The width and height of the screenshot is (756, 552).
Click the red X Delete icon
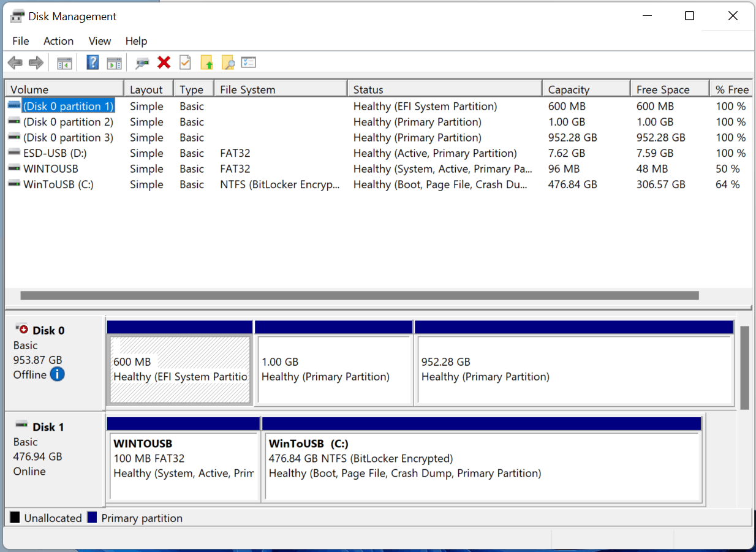pyautogui.click(x=164, y=62)
